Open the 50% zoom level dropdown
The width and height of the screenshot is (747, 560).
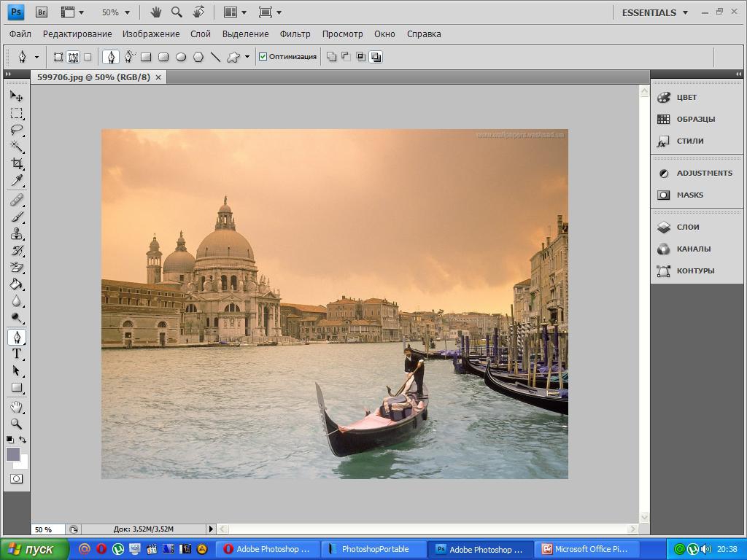pos(116,12)
